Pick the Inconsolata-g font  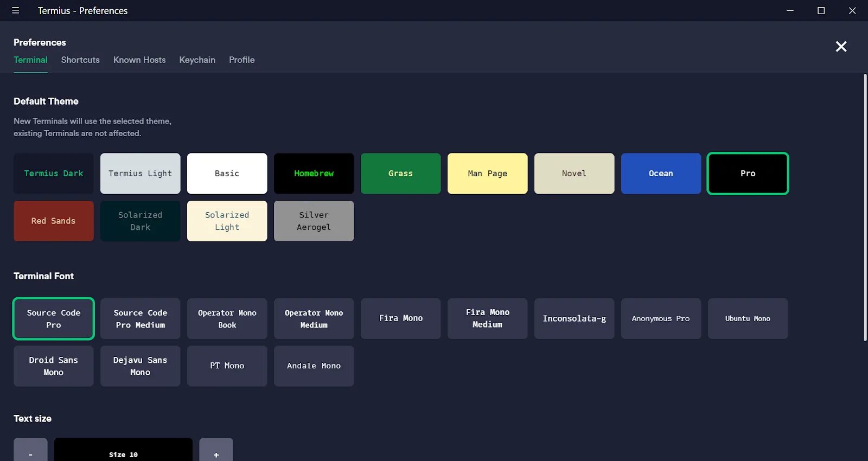[x=575, y=319]
